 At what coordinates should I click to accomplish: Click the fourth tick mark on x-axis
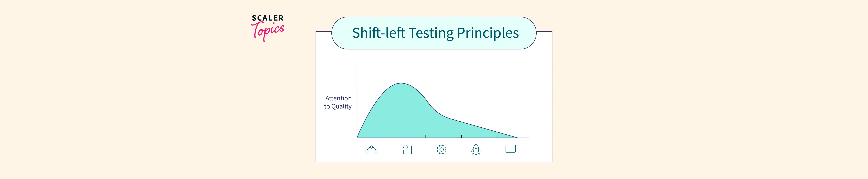click(x=498, y=136)
